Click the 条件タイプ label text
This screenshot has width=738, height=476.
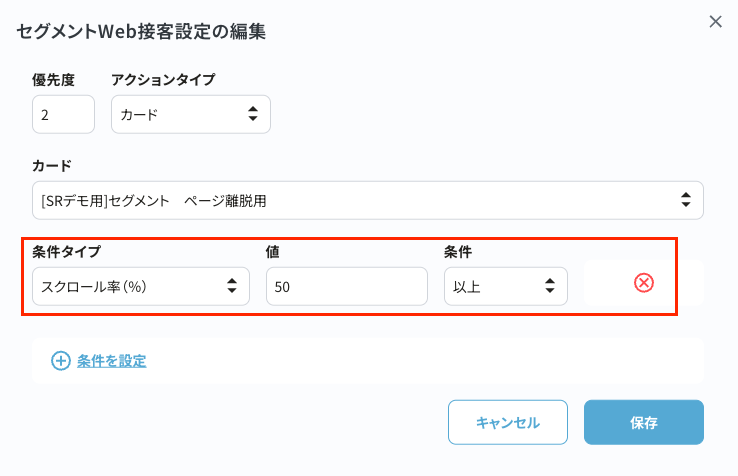(x=66, y=251)
